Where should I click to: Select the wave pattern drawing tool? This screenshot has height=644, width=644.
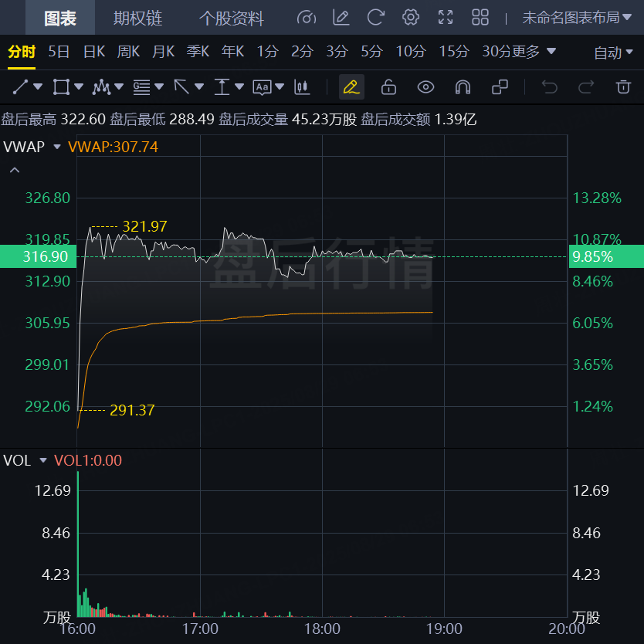click(x=101, y=87)
